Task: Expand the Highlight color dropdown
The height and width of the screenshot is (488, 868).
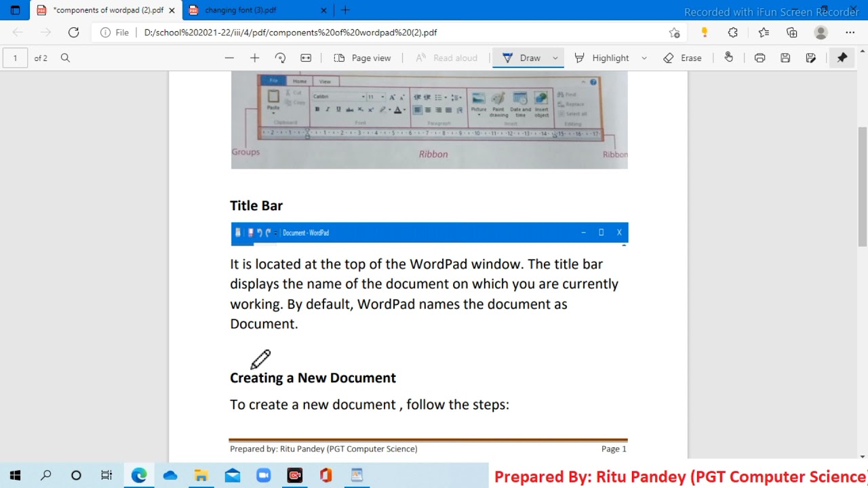Action: (x=644, y=58)
